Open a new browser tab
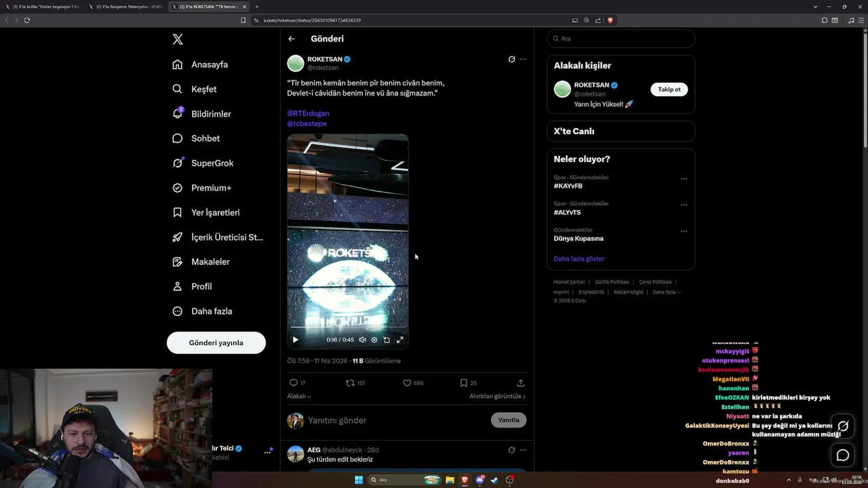The height and width of the screenshot is (488, 868). [256, 6]
